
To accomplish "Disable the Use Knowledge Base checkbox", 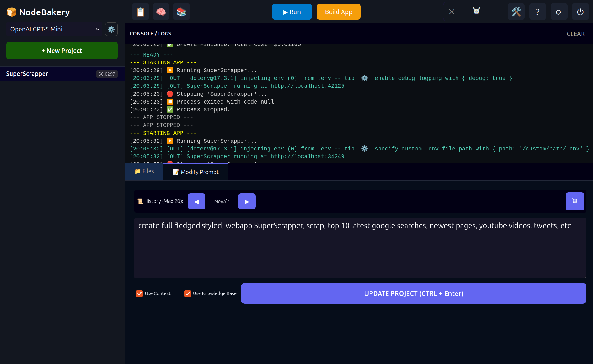I will point(187,293).
